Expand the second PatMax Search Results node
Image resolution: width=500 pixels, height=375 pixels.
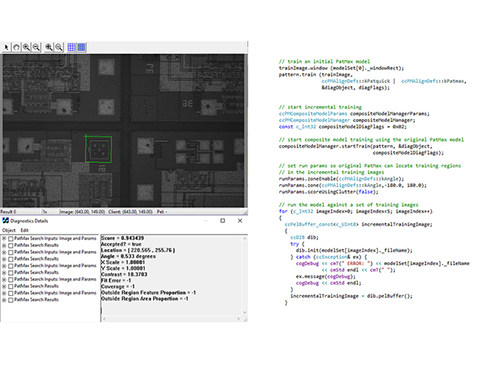point(4,259)
